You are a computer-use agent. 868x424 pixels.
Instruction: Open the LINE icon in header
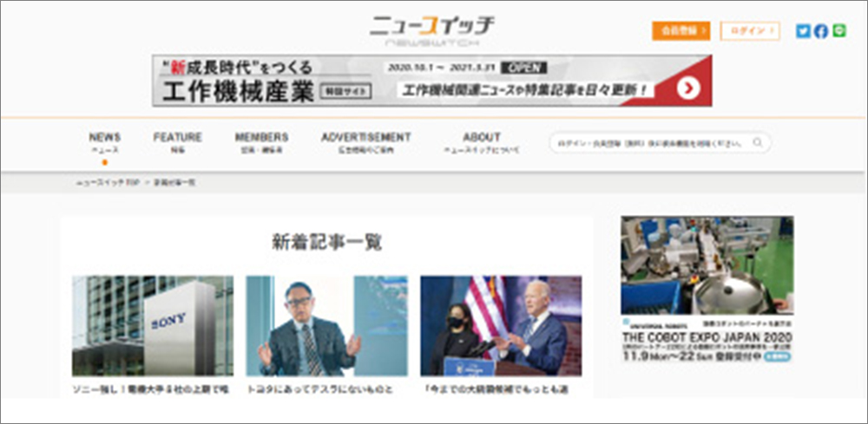pyautogui.click(x=839, y=31)
